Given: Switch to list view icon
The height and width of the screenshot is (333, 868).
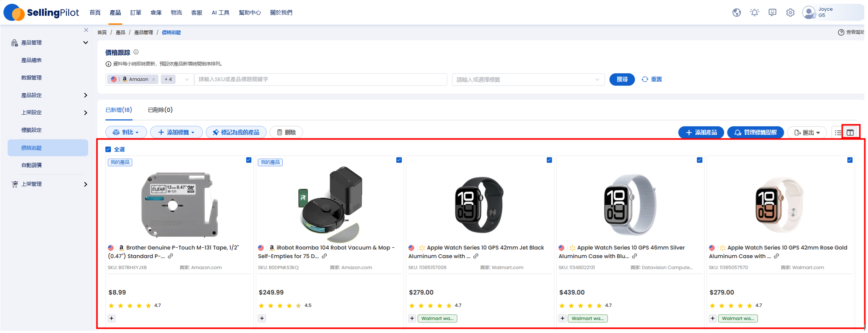Looking at the screenshot, I should click(x=838, y=133).
